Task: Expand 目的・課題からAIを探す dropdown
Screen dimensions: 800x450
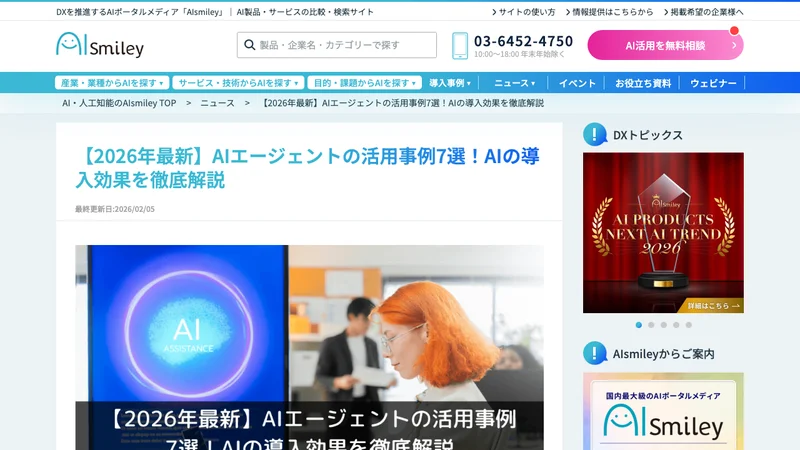Action: [x=364, y=83]
